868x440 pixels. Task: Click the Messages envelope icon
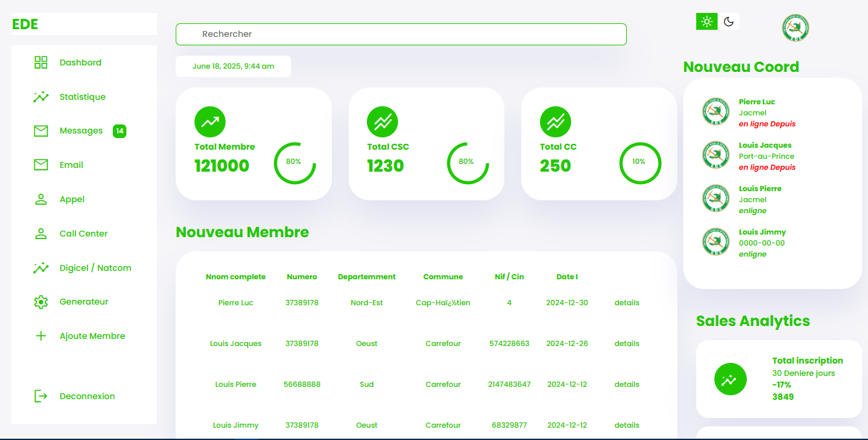(41, 131)
